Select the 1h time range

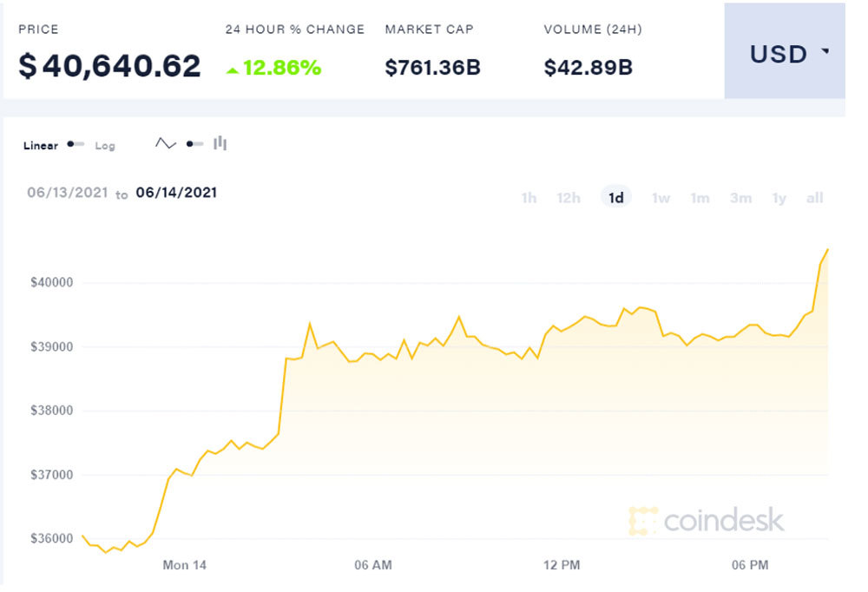tap(529, 198)
